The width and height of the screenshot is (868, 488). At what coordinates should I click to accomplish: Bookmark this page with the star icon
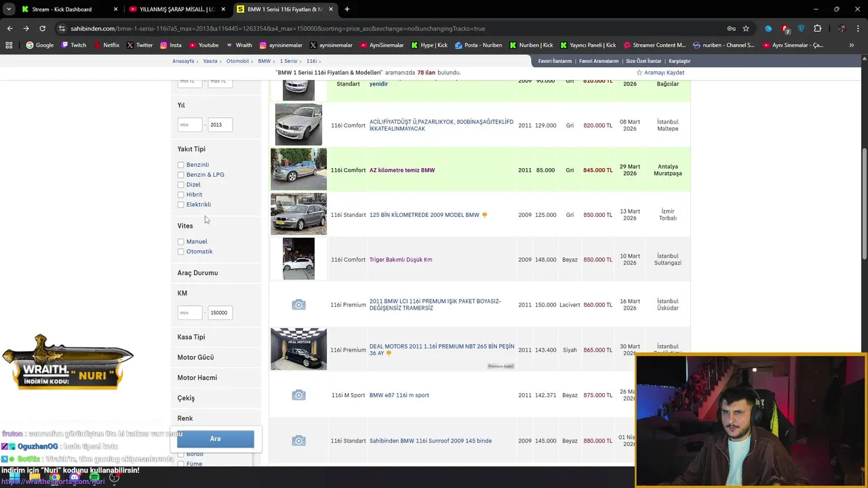coord(746,28)
